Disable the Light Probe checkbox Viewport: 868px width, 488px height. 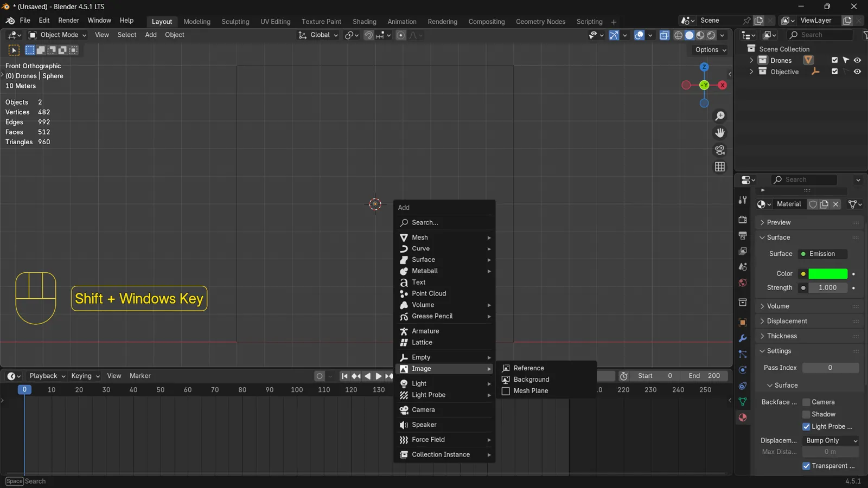tap(806, 427)
